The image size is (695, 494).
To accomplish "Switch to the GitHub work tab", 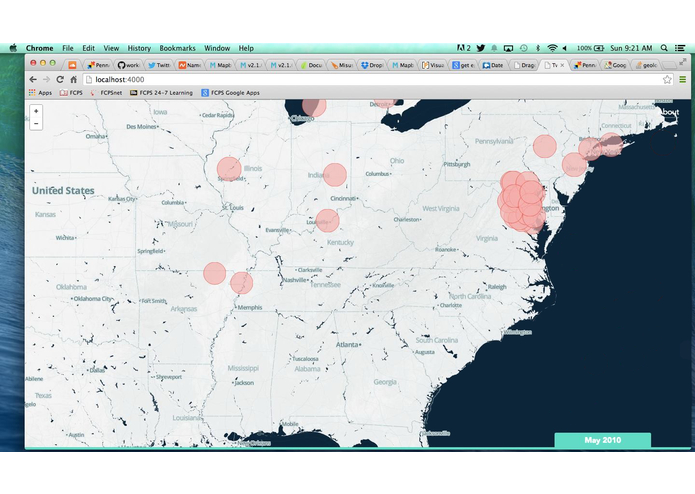I will click(x=129, y=65).
